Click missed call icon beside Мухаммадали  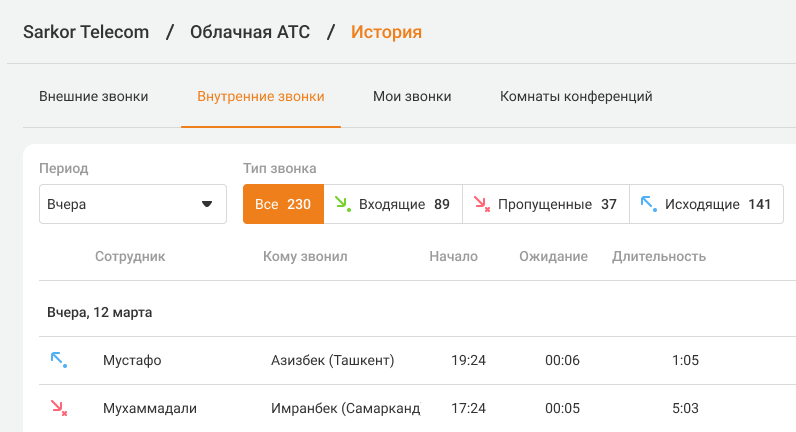click(58, 407)
